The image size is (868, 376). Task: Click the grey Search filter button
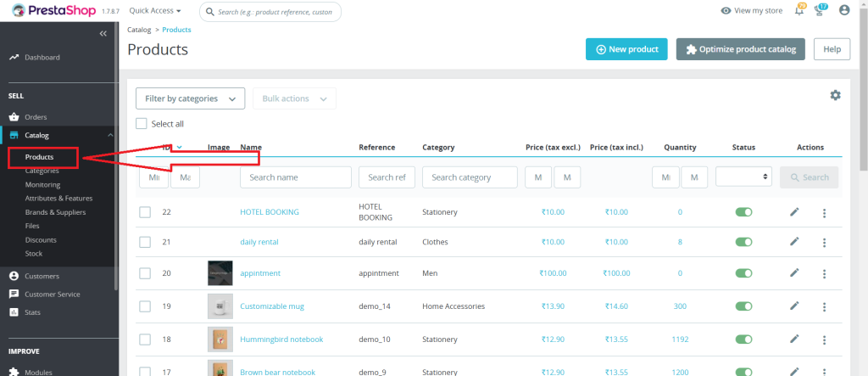tap(810, 177)
